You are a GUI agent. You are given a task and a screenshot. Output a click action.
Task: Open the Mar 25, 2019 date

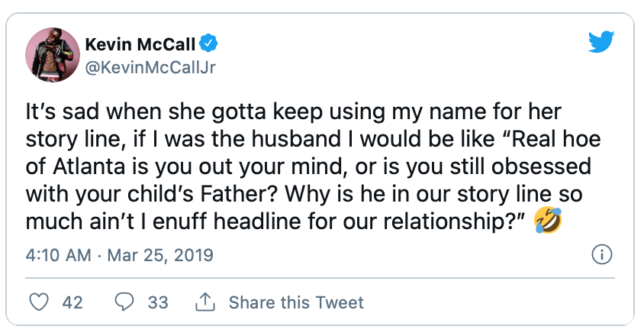[160, 255]
